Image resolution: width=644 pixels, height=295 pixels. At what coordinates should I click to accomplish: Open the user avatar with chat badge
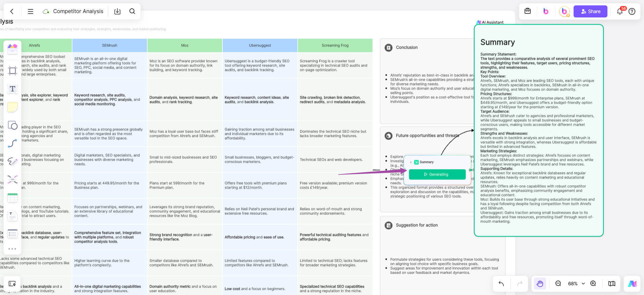point(565,11)
